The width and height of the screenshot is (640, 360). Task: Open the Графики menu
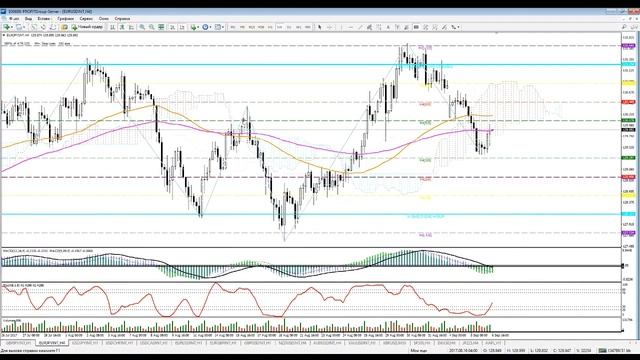[x=65, y=19]
